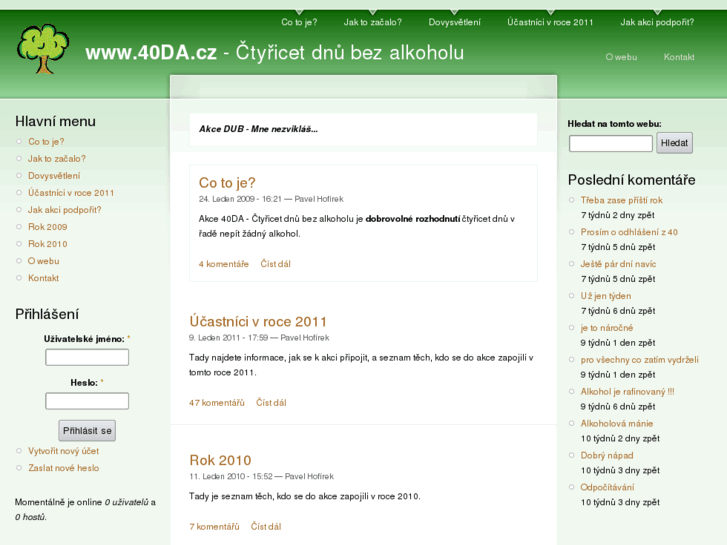Image resolution: width=727 pixels, height=545 pixels.
Task: Open the 'Co to je?' article title
Action: point(227,183)
